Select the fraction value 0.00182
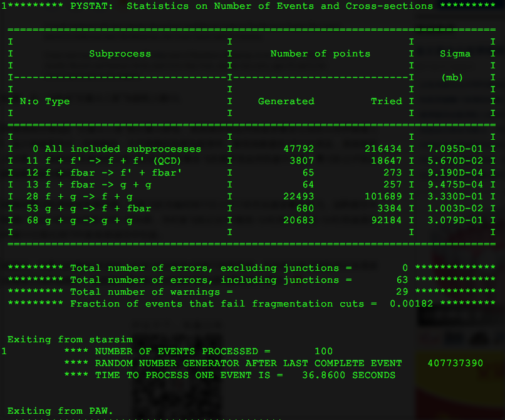Screen dimensions: 505x420 [x=411, y=303]
